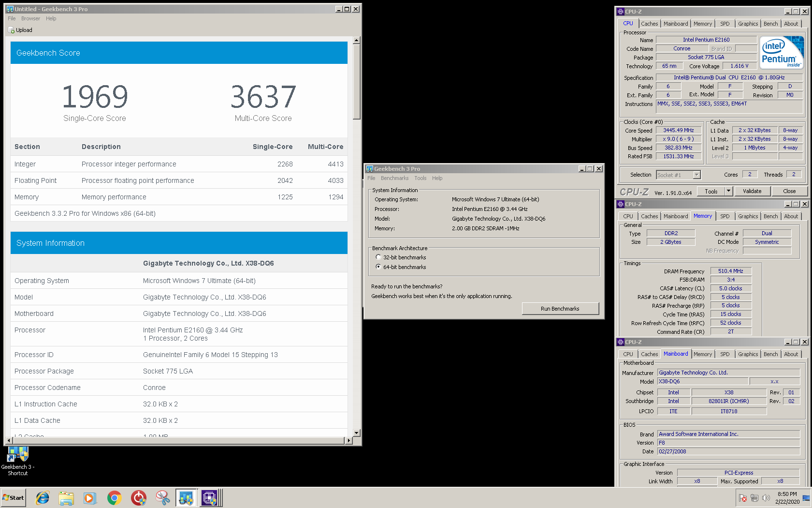This screenshot has height=508, width=812.
Task: Click the DRAM Frequency field 510.4 MHz
Action: [730, 271]
